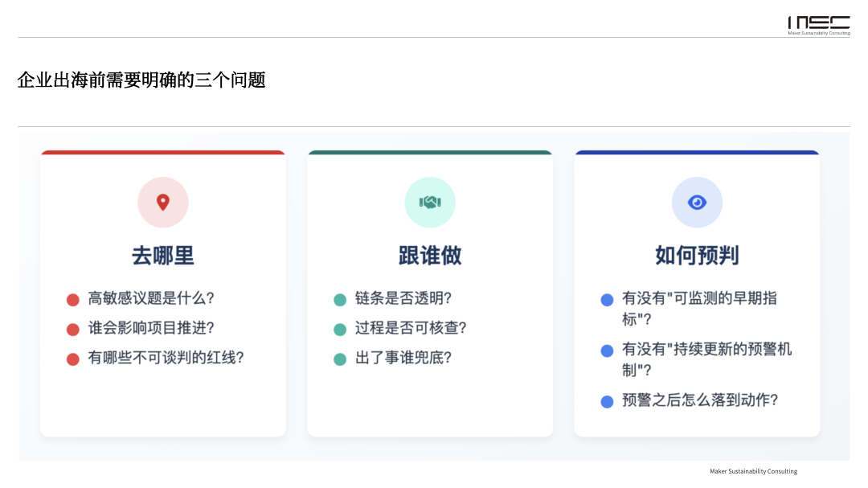The image size is (868, 488).
Task: Click the red location pin icon
Action: [x=163, y=203]
